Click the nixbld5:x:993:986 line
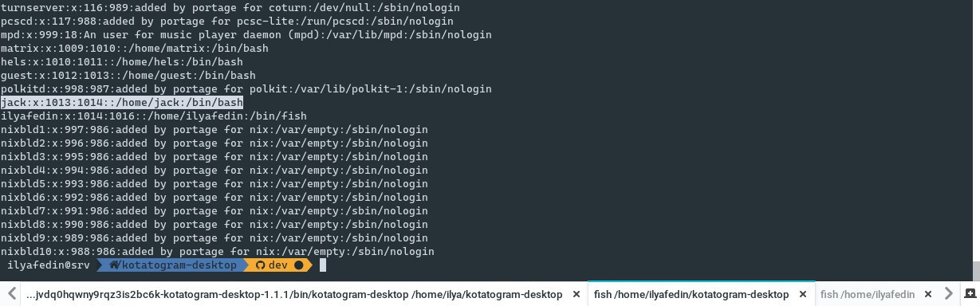The height and width of the screenshot is (306, 980). pos(214,183)
